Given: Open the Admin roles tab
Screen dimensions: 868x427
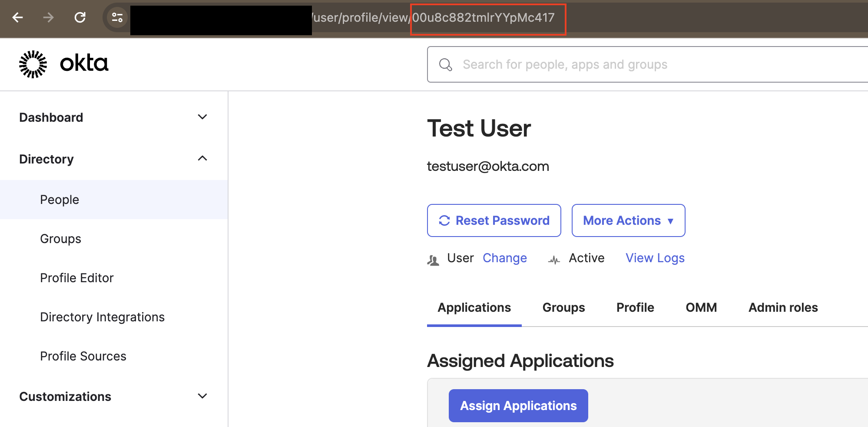Looking at the screenshot, I should [x=783, y=307].
